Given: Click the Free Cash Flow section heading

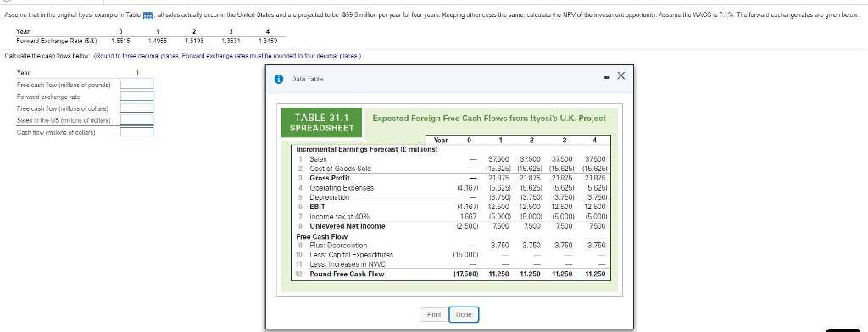Looking at the screenshot, I should [322, 236].
